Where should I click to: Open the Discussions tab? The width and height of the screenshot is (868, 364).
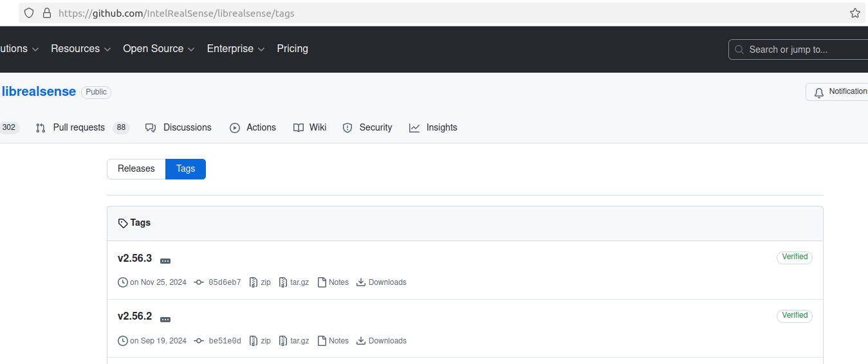[x=178, y=128]
